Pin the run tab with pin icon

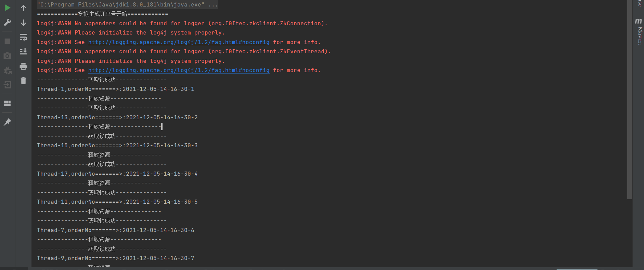click(x=7, y=122)
